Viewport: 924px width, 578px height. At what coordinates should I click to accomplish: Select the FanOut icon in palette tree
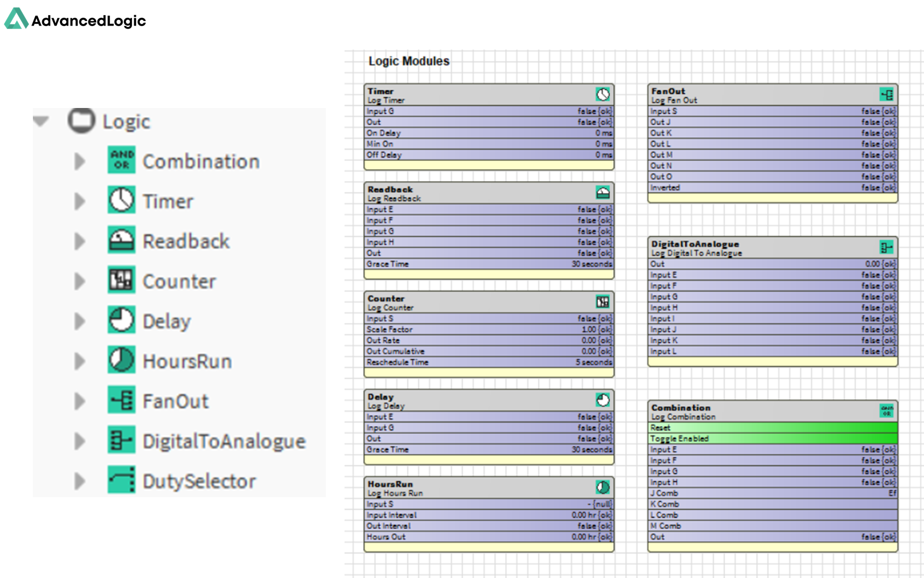(x=122, y=400)
